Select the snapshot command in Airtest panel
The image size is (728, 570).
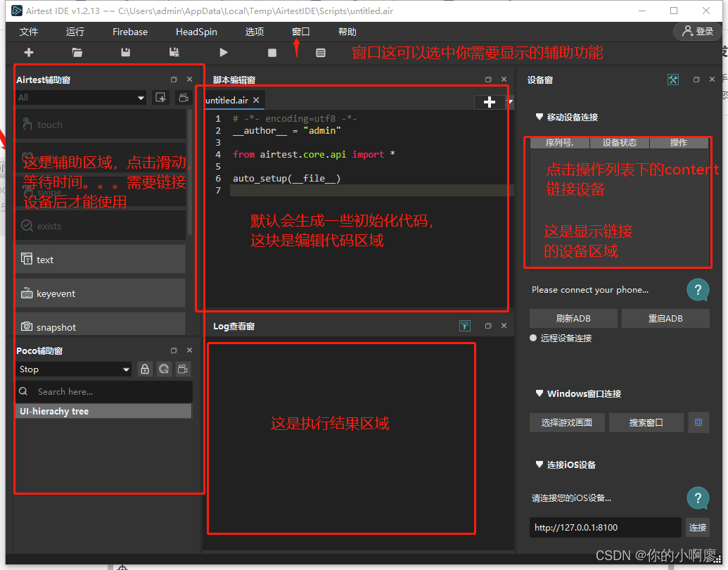pyautogui.click(x=100, y=326)
